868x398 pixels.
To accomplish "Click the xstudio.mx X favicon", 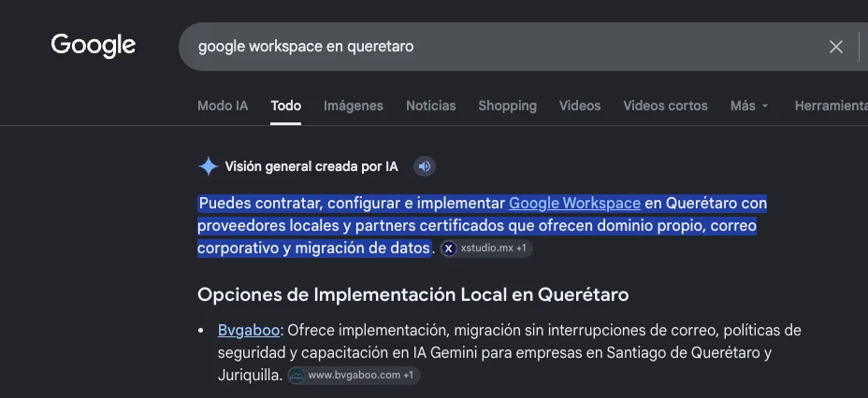I will [x=449, y=249].
